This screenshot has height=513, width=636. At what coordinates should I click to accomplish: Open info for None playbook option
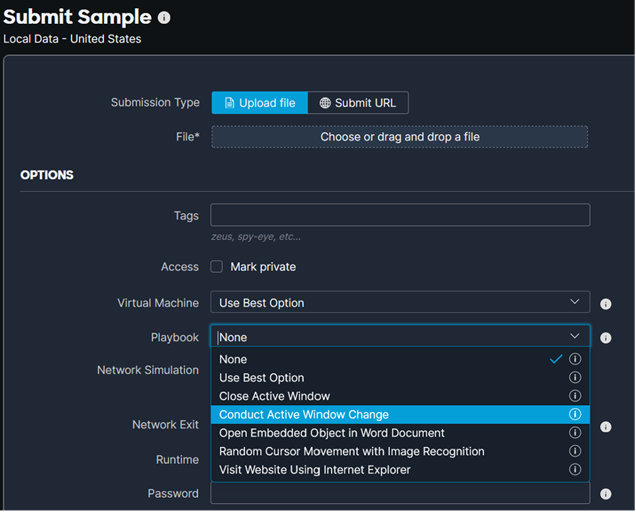(x=575, y=359)
